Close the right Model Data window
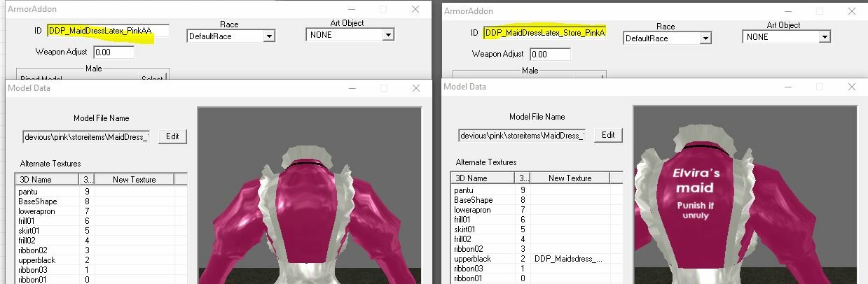This screenshot has height=284, width=868. click(x=851, y=87)
